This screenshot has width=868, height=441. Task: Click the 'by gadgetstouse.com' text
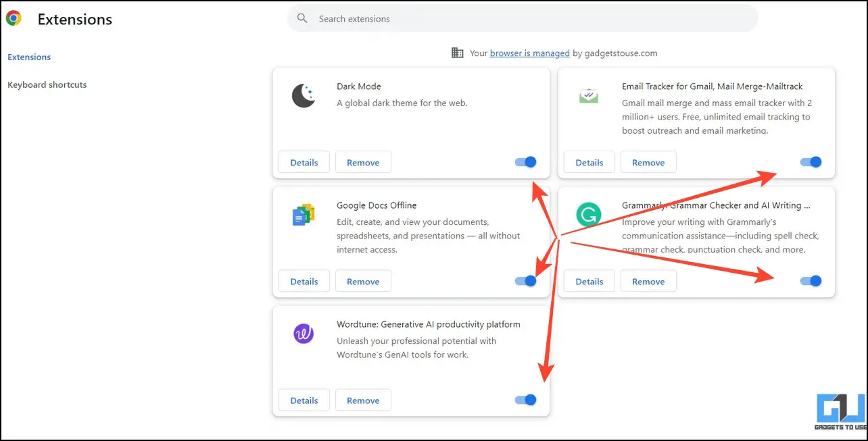615,53
